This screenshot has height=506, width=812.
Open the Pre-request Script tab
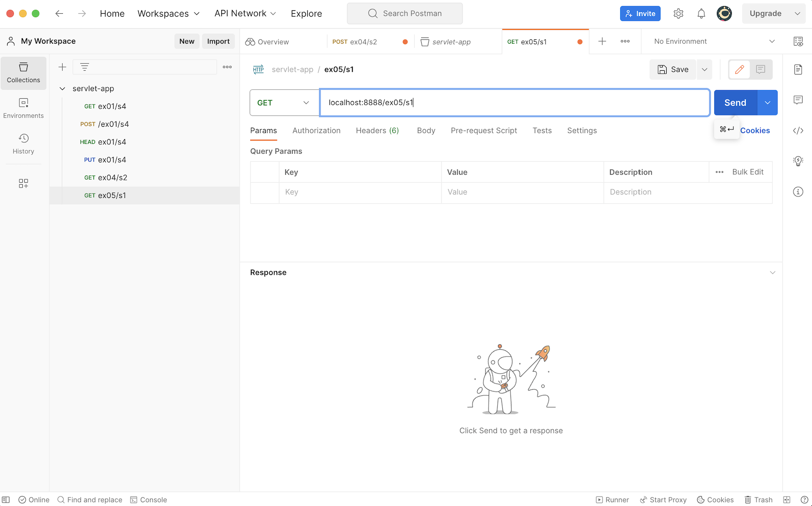(484, 131)
